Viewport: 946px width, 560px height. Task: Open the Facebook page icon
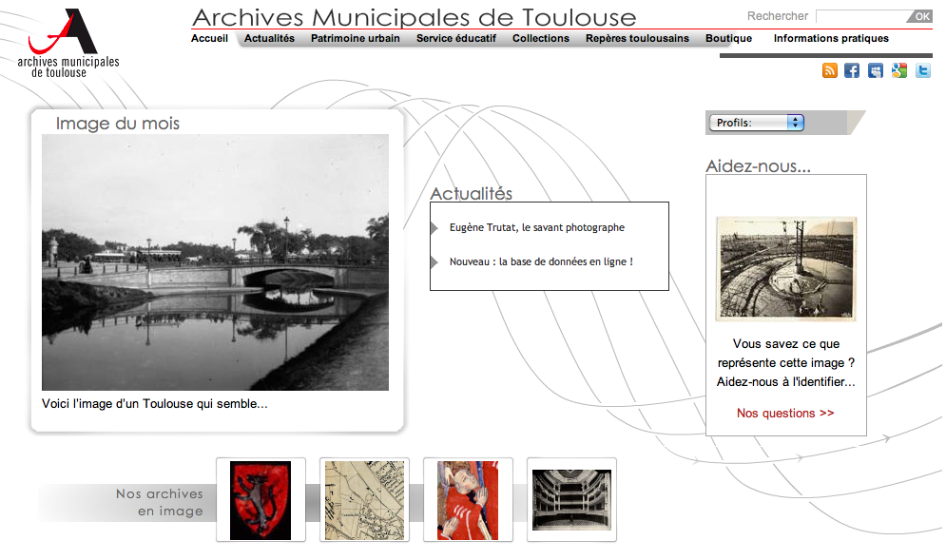point(852,70)
